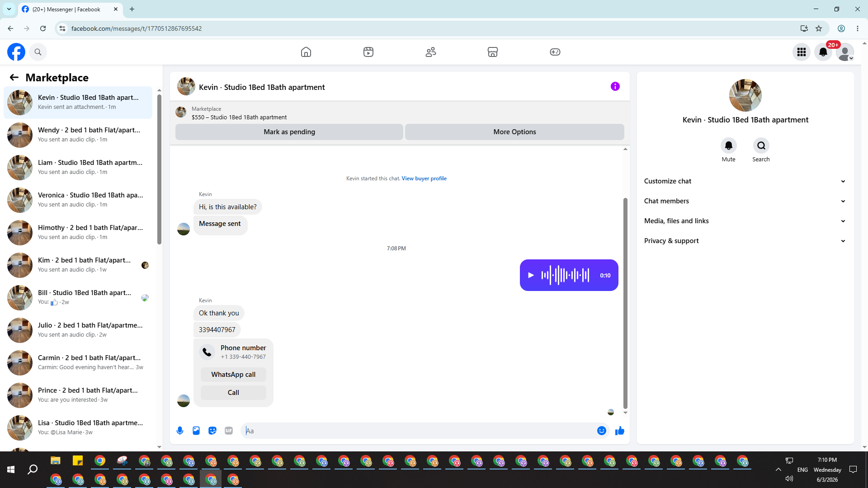Screen dimensions: 868x488
Task: Open the Kevin Studio 1Bed 1Bath conversation
Action: coord(78,103)
